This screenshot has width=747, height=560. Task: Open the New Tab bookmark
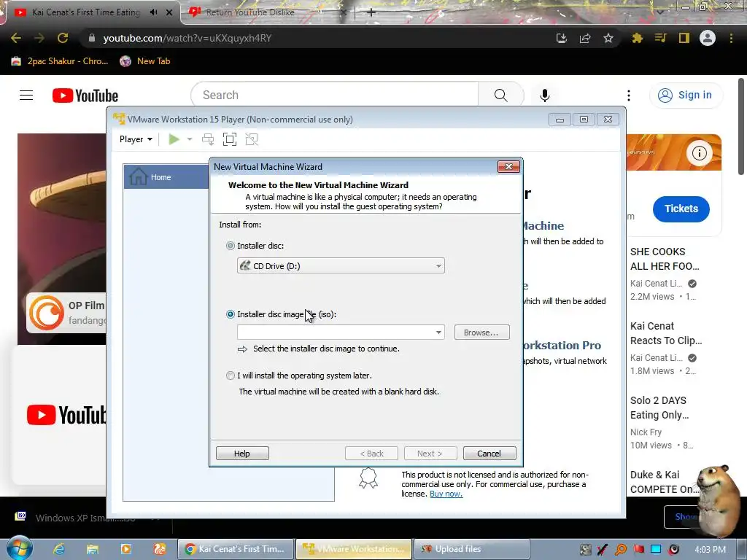tap(145, 61)
